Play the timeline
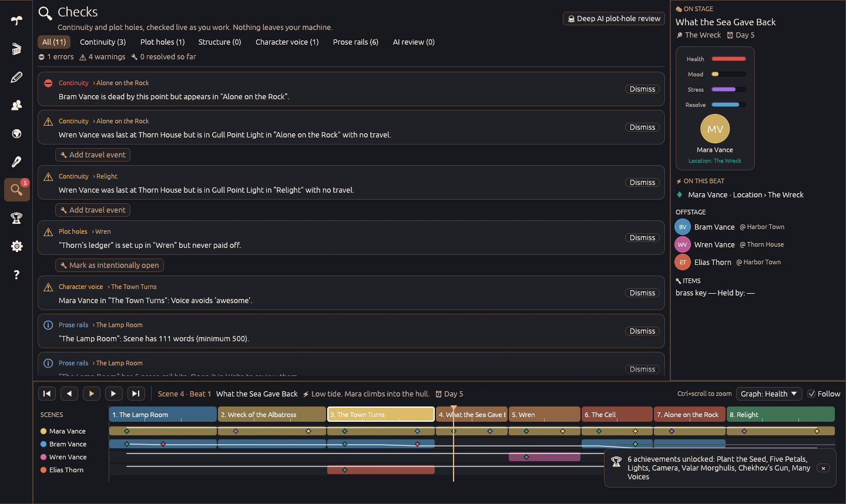 (92, 394)
